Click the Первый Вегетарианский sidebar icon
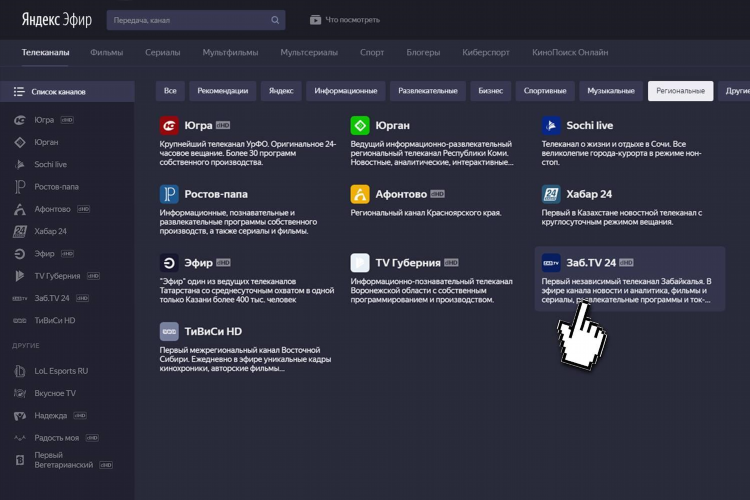Image resolution: width=750 pixels, height=500 pixels. pos(20,460)
